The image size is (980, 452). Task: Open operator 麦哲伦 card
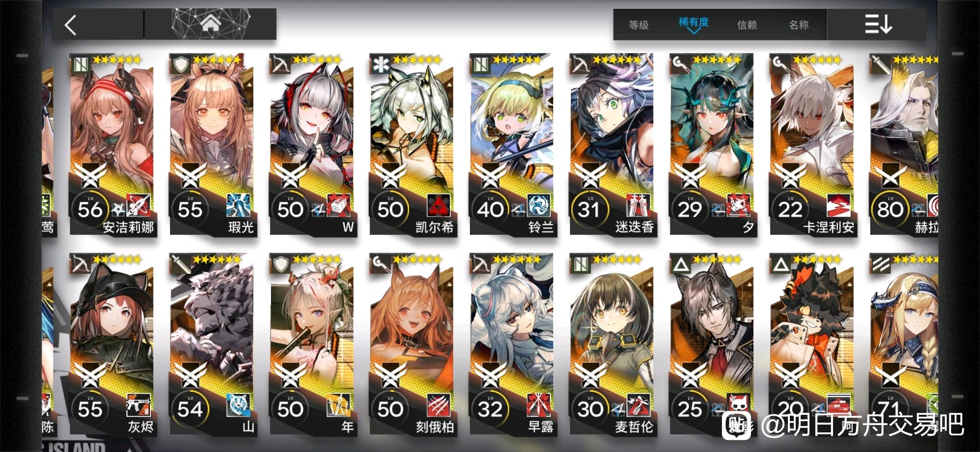612,344
